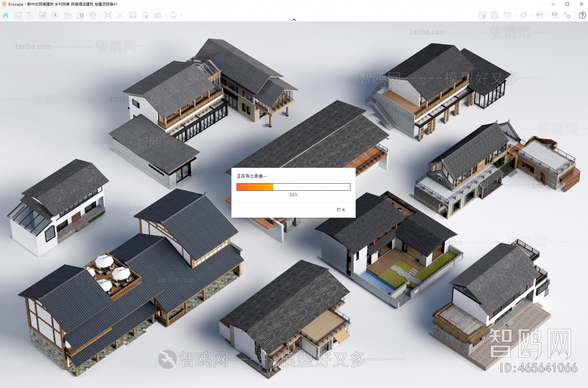Enable VR headset mode

click(x=539, y=15)
